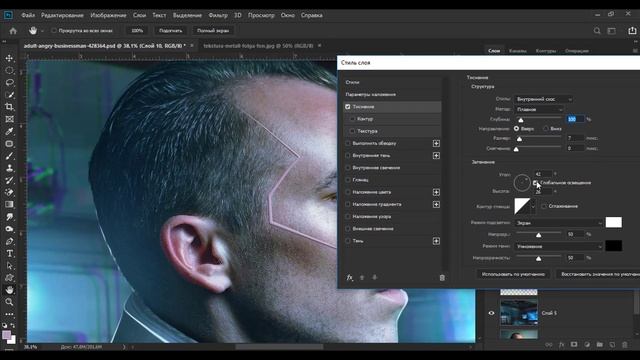Select the Lasso tool

pos(9,82)
